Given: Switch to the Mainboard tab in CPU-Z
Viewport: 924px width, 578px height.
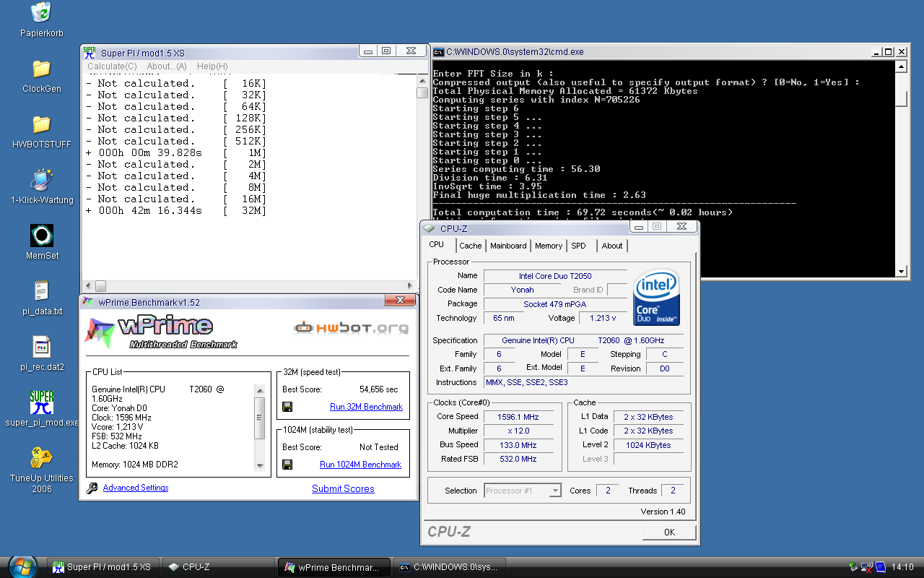Looking at the screenshot, I should (x=508, y=246).
